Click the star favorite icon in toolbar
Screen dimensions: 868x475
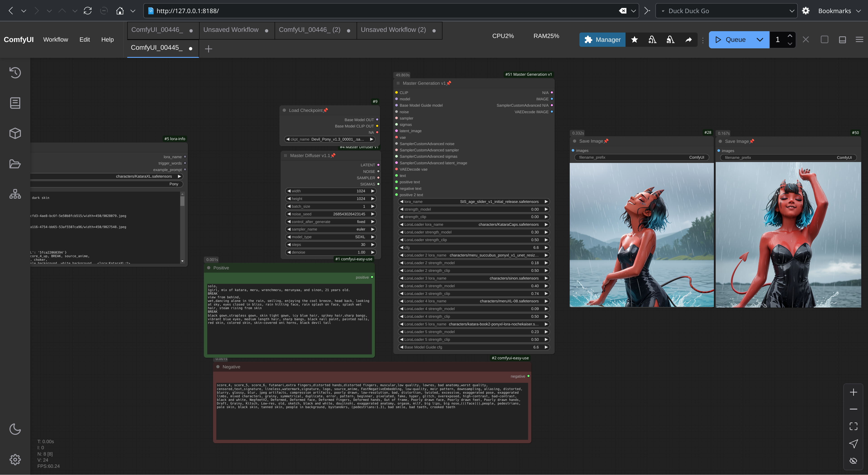[x=634, y=40]
